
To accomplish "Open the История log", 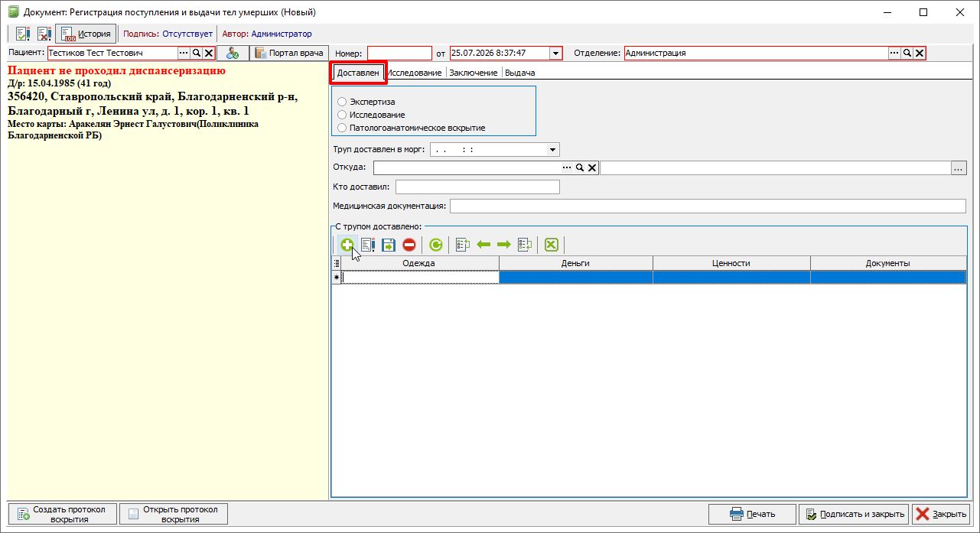I will (86, 34).
